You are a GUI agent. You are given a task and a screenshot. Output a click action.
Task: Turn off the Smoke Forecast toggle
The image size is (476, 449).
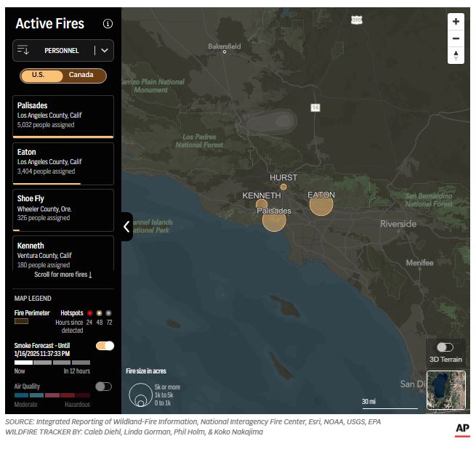coord(105,346)
